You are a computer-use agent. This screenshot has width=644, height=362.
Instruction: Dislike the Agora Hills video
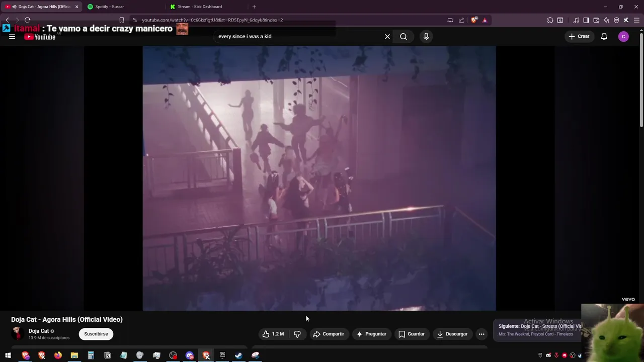pyautogui.click(x=297, y=334)
